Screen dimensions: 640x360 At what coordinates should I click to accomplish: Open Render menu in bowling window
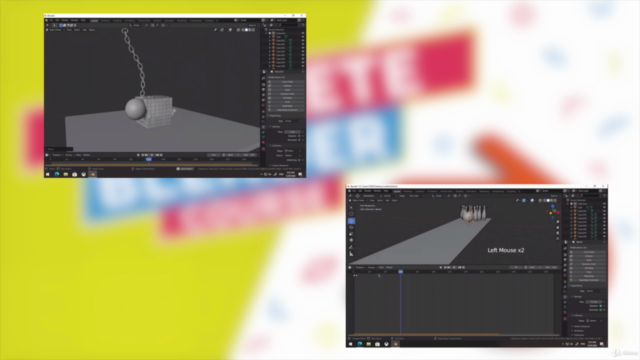pyautogui.click(x=368, y=191)
